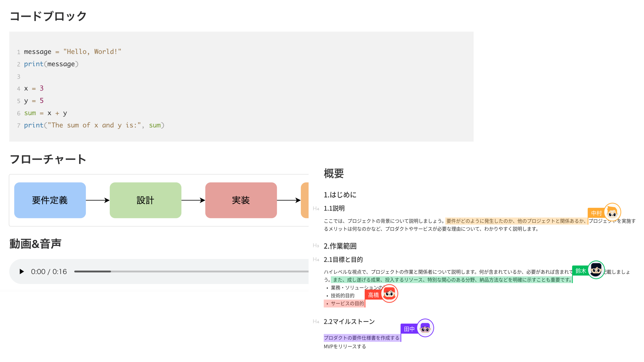The height and width of the screenshot is (362, 644).
Task: Click the 田中 name label on the purple badge
Action: 409,329
